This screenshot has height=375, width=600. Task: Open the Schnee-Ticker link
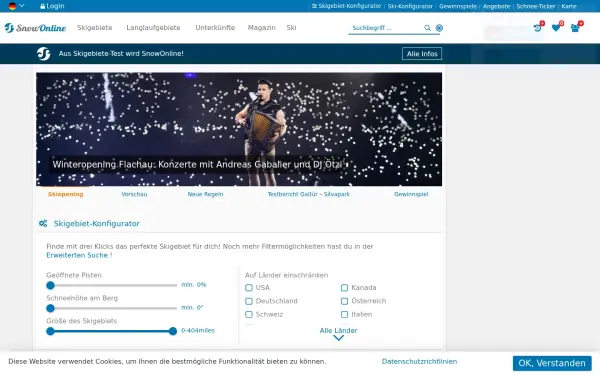coord(536,6)
